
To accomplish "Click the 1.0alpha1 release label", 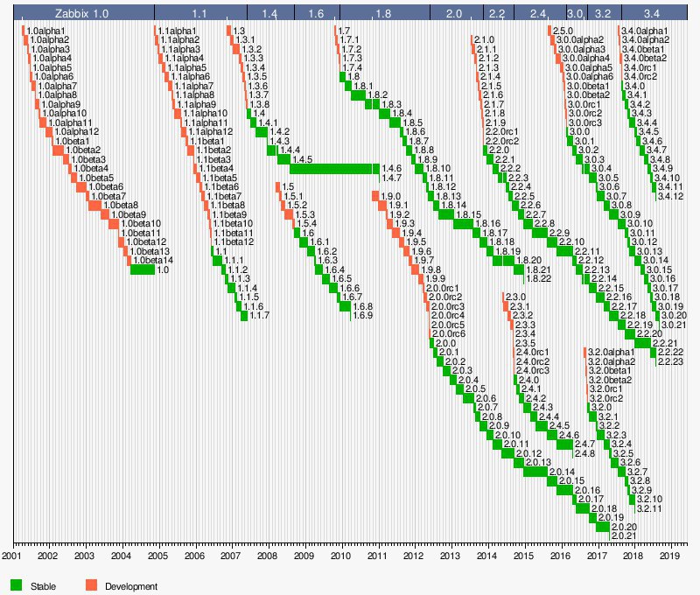I will 46,31.
